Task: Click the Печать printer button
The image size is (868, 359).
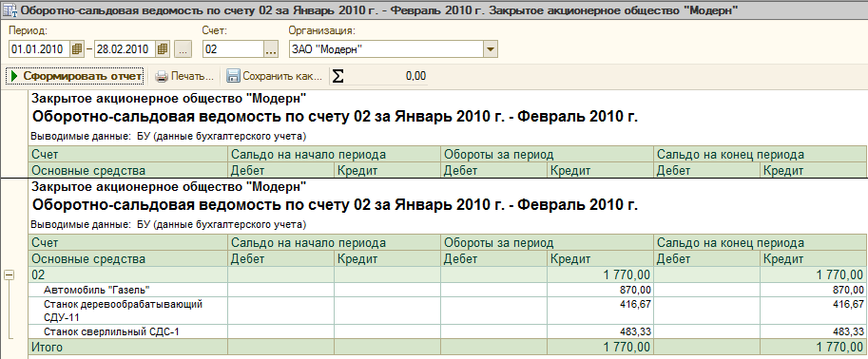Action: tap(184, 76)
